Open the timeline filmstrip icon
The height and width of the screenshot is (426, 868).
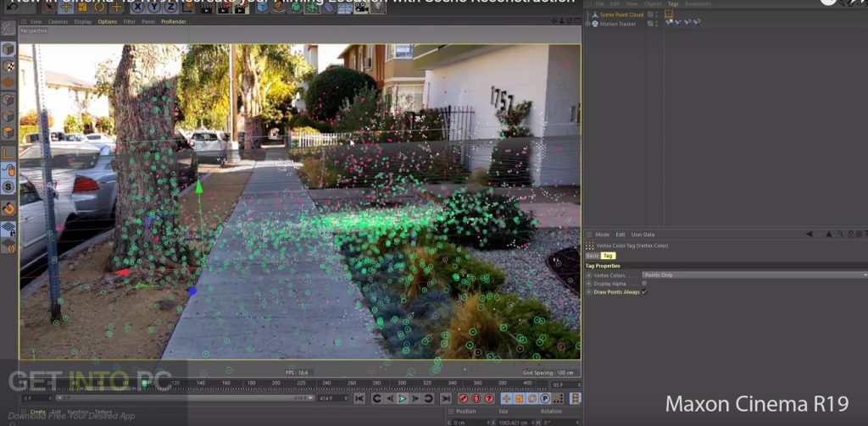(576, 398)
